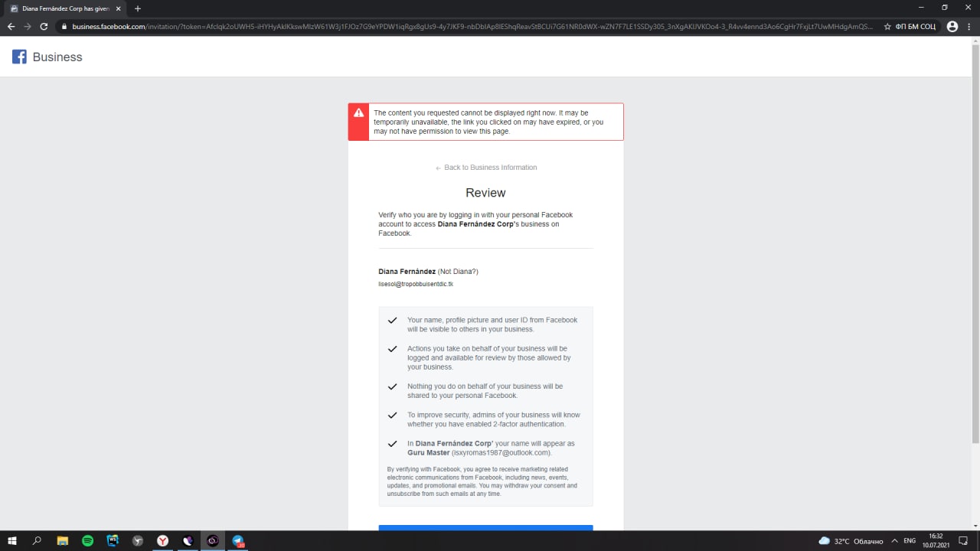Click the 32°C Облачно weather text
This screenshot has height=551, width=980.
(x=858, y=541)
